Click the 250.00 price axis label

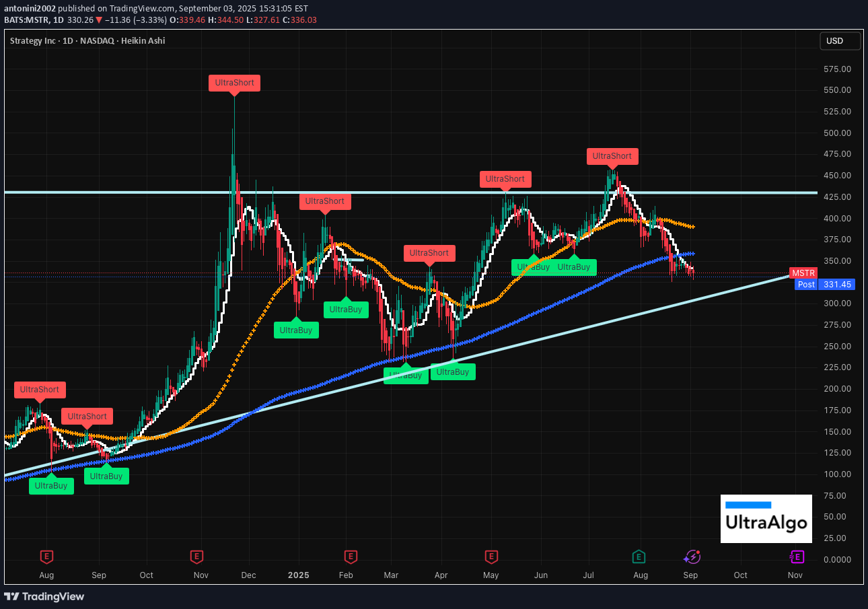point(837,347)
